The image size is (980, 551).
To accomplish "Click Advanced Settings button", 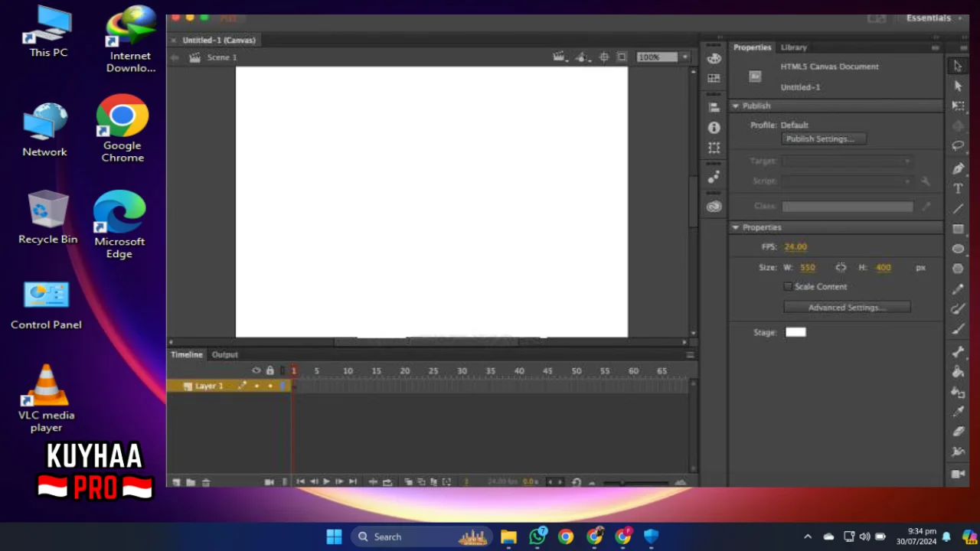I will [x=847, y=307].
